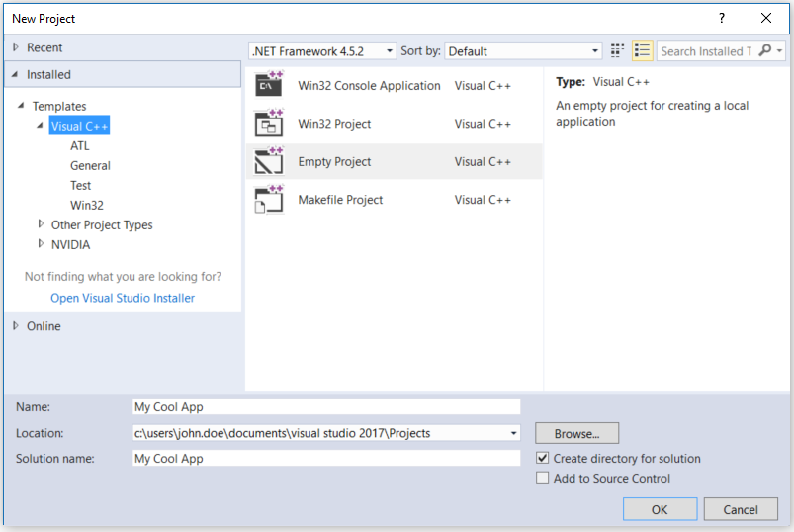Click the Win32 Console Application template icon

(269, 84)
